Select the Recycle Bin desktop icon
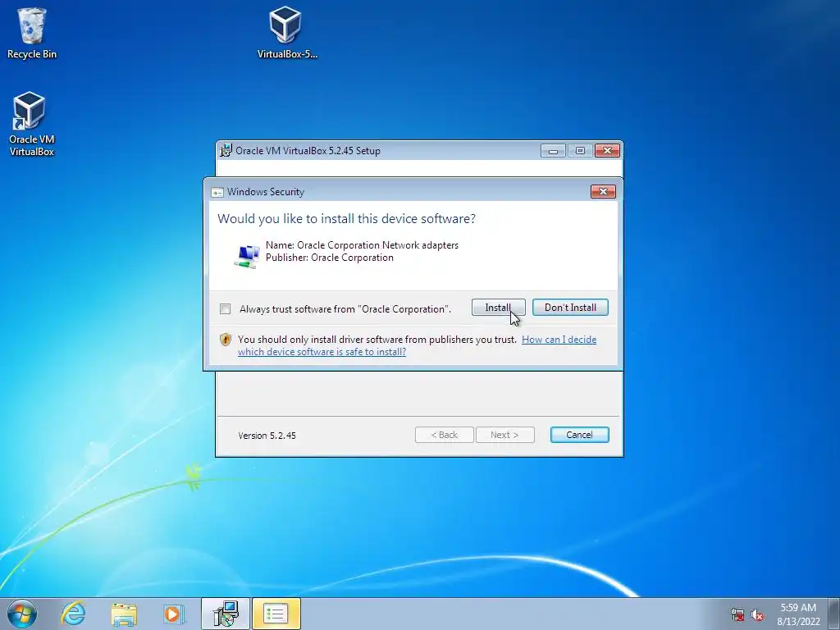This screenshot has height=630, width=840. coord(32,33)
